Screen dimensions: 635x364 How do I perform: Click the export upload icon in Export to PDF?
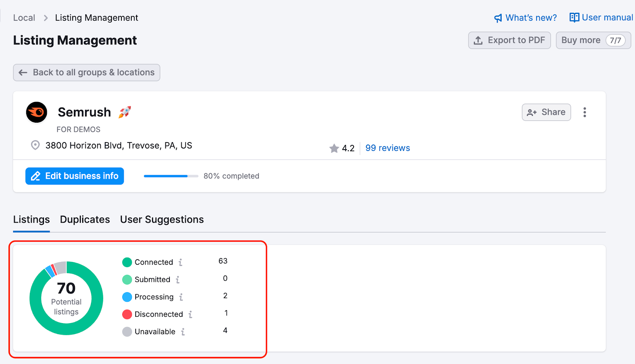pos(479,40)
